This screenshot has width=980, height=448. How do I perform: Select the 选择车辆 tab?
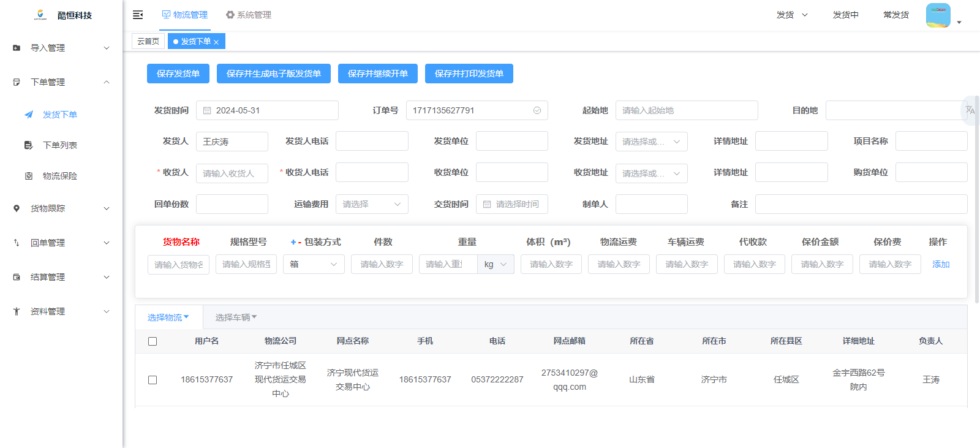(236, 317)
